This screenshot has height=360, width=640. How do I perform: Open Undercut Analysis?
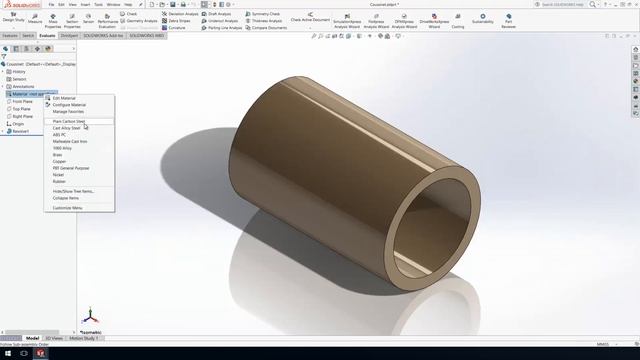tap(220, 21)
